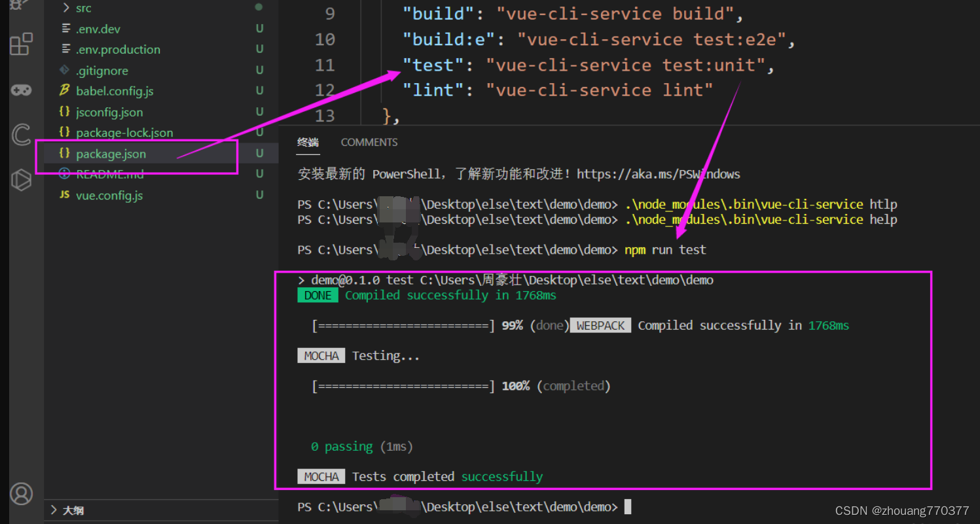Screen dimensions: 980x524
Task: Click the info icon beside README.md
Action: click(64, 174)
